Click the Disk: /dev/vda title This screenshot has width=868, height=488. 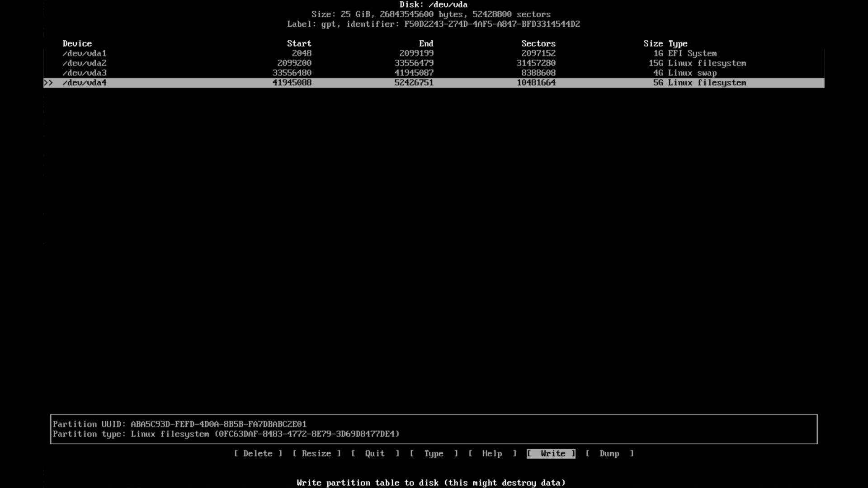(434, 5)
